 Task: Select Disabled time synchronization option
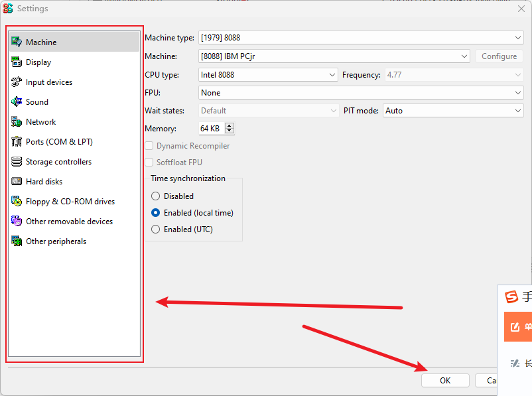click(156, 196)
